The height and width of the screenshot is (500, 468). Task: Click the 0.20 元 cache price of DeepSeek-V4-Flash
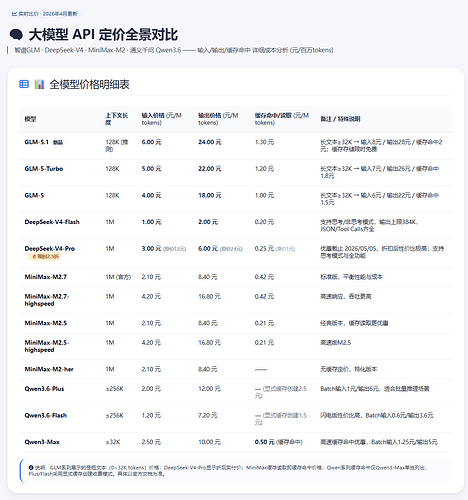point(264,222)
